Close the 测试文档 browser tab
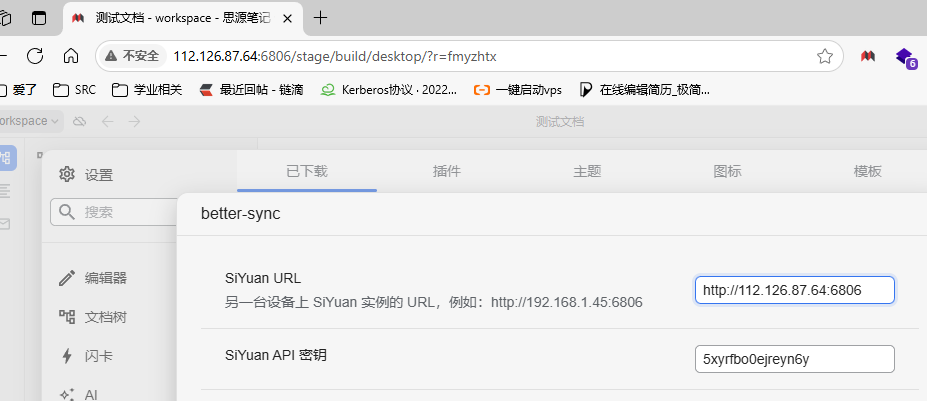Image resolution: width=927 pixels, height=401 pixels. pyautogui.click(x=287, y=18)
